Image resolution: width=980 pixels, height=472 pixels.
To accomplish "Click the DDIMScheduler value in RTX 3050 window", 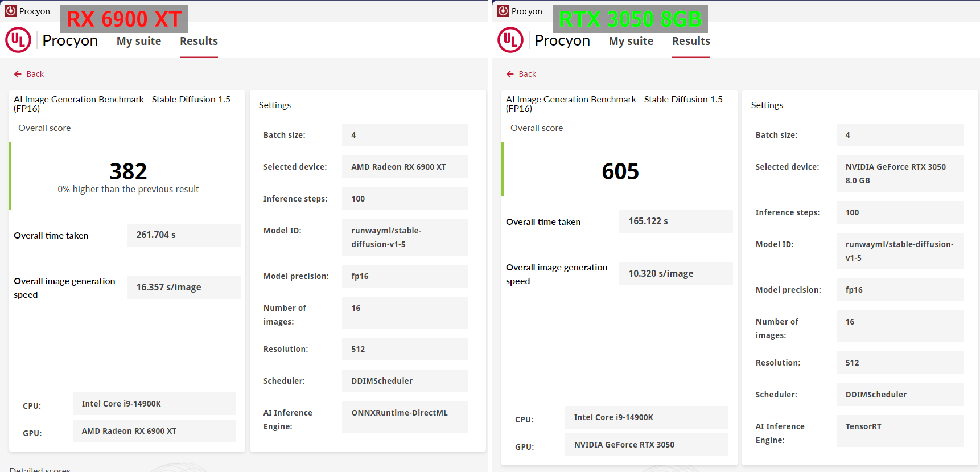I will coord(900,395).
